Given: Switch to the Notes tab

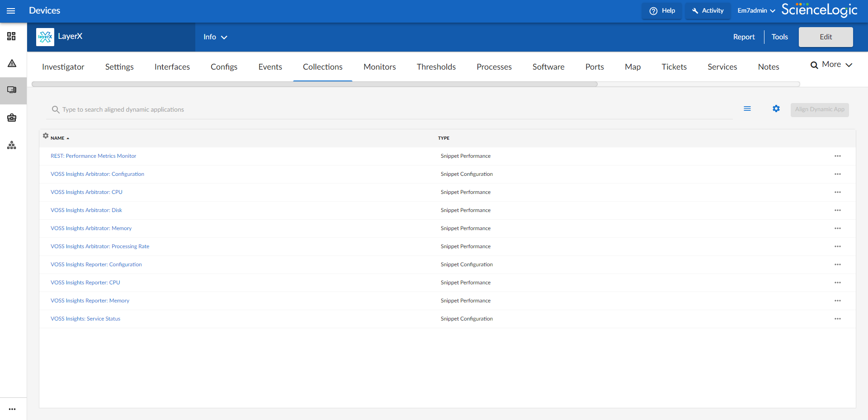Looking at the screenshot, I should tap(769, 67).
